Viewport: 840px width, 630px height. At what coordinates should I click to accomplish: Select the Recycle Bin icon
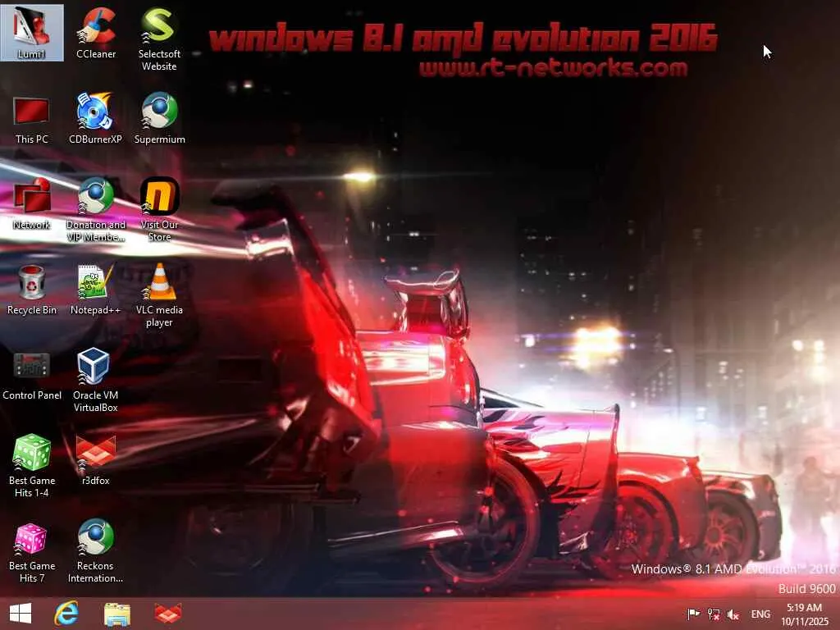click(32, 290)
